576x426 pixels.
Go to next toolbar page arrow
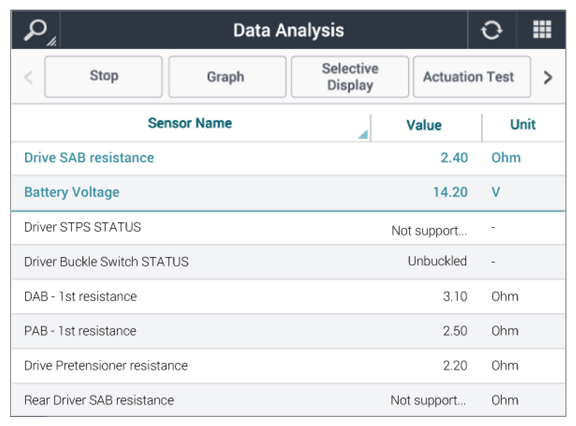coord(548,77)
